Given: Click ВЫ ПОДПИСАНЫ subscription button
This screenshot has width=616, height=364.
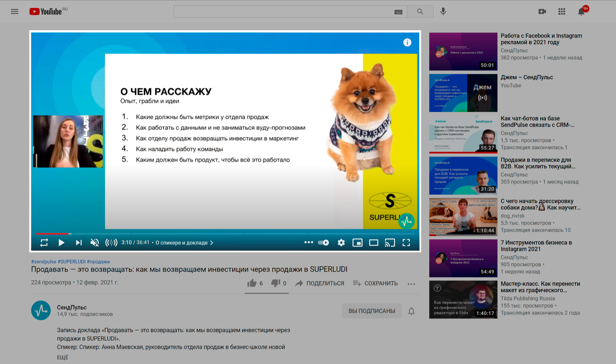Looking at the screenshot, I should [372, 311].
